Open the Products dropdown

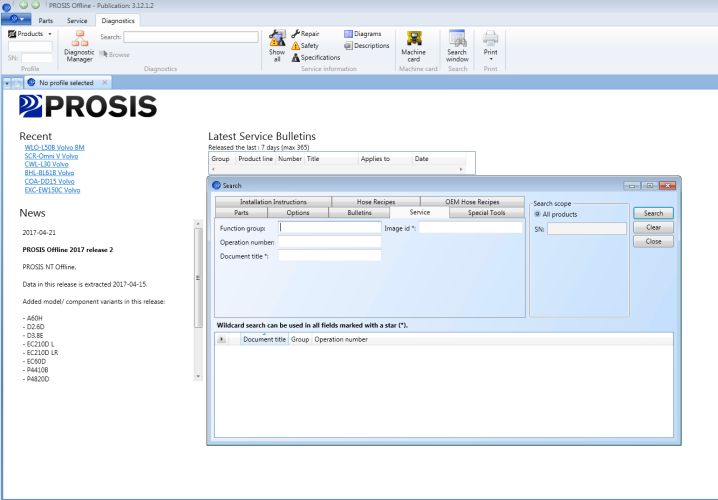[30, 34]
